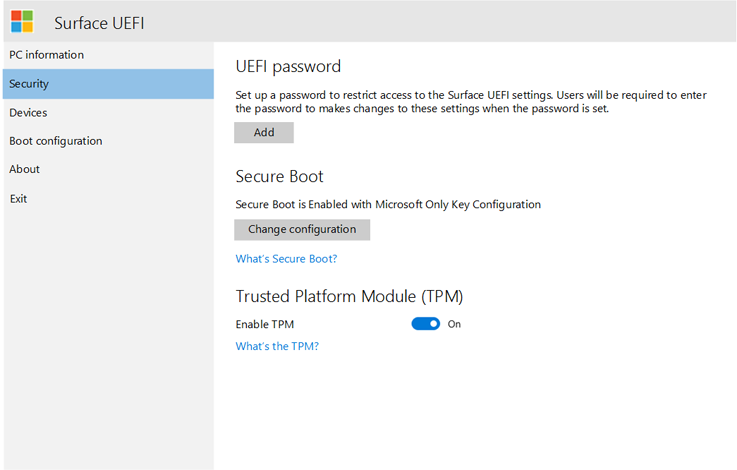Click the Secure Boot heading

[x=279, y=177]
